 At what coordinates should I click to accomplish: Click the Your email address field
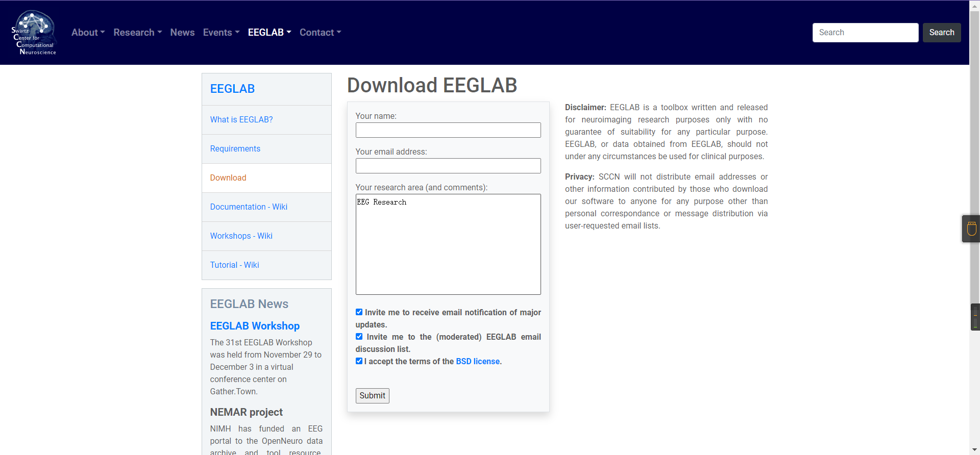tap(448, 166)
